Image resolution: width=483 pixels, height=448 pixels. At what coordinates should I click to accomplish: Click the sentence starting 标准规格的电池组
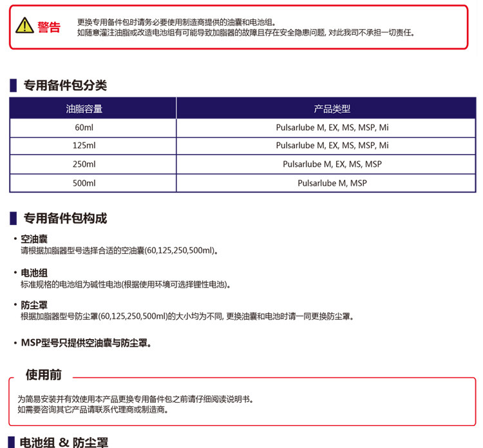[126, 284]
